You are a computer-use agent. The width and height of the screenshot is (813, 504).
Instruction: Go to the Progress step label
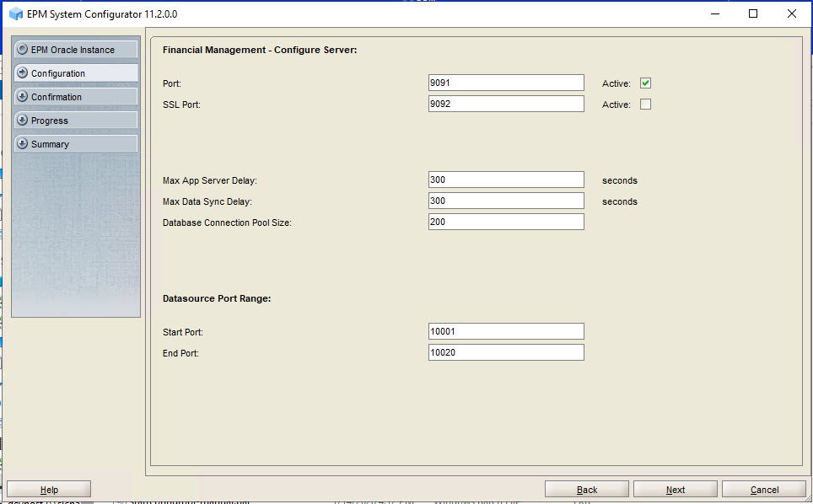(49, 121)
